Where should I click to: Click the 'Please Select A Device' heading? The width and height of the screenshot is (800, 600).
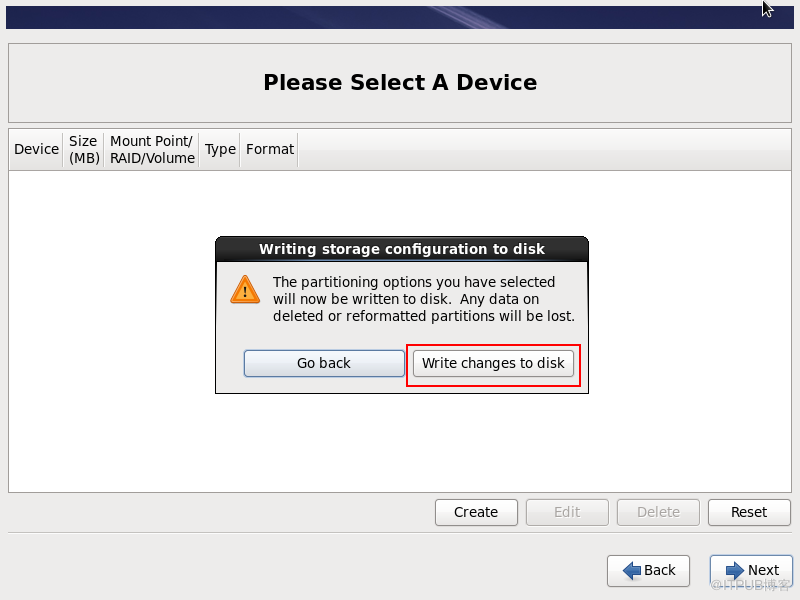pyautogui.click(x=400, y=83)
